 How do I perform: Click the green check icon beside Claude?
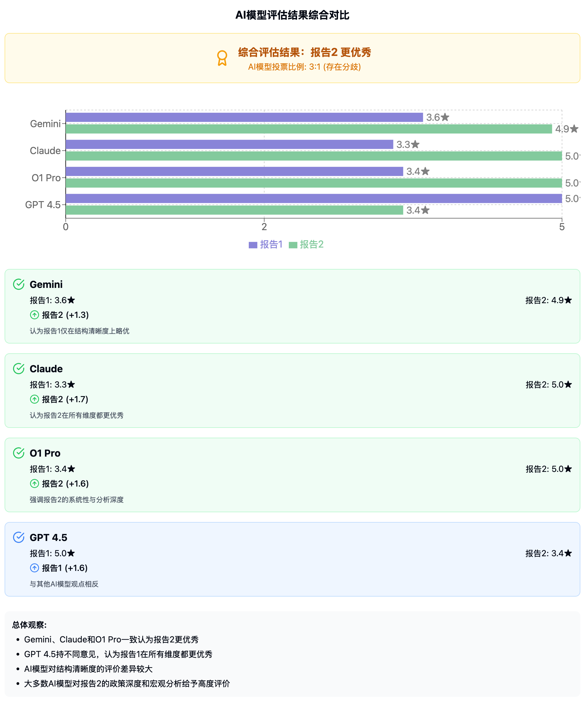pos(19,369)
